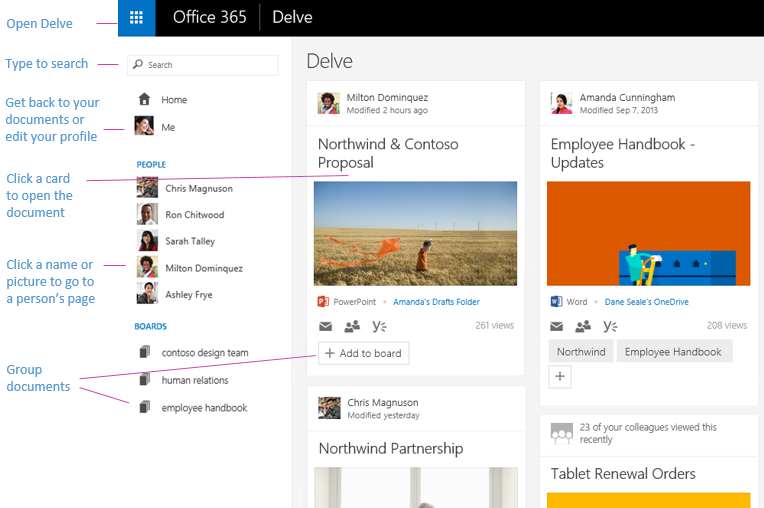Open the kite field thumbnail image
The width and height of the screenshot is (764, 508).
(415, 233)
